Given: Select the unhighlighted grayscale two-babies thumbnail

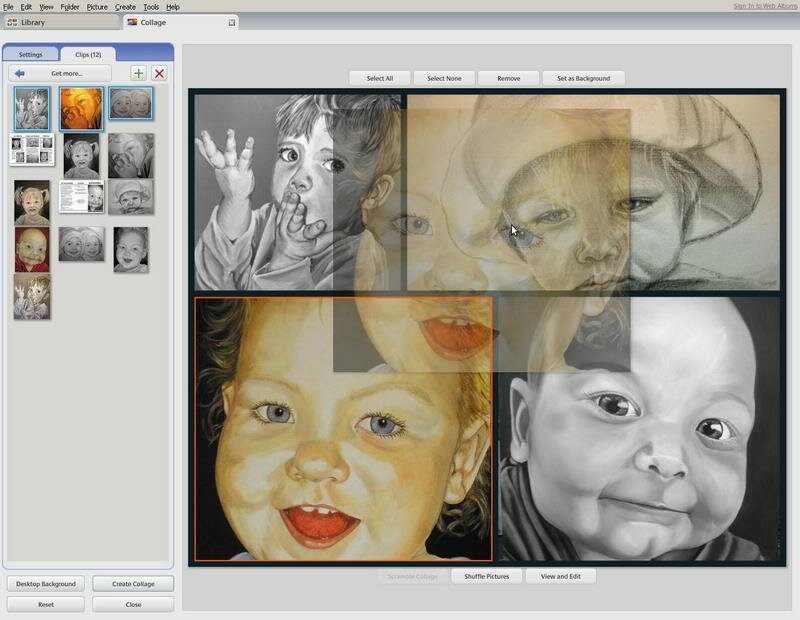Looking at the screenshot, I should [x=82, y=244].
